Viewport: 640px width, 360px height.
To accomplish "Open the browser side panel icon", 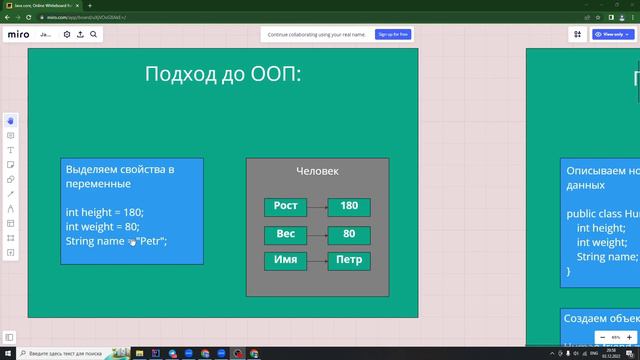I will pyautogui.click(x=611, y=18).
